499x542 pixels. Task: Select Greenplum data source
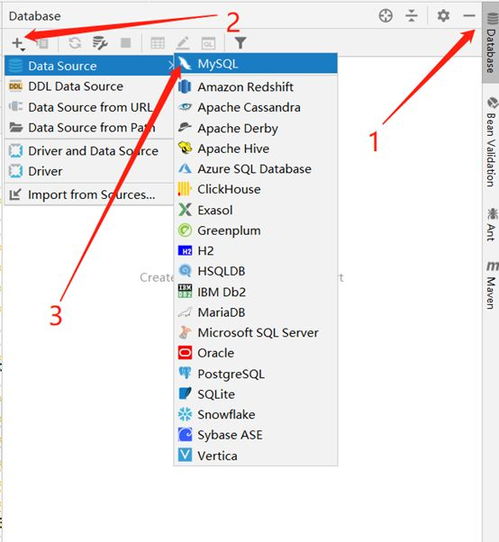(x=256, y=230)
